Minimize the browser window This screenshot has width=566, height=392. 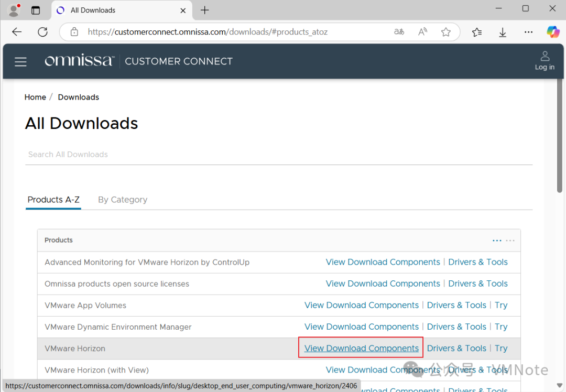point(499,8)
